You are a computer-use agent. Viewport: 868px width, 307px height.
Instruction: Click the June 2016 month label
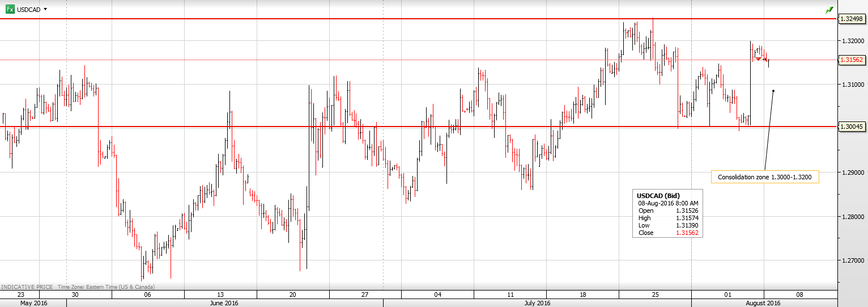(224, 303)
